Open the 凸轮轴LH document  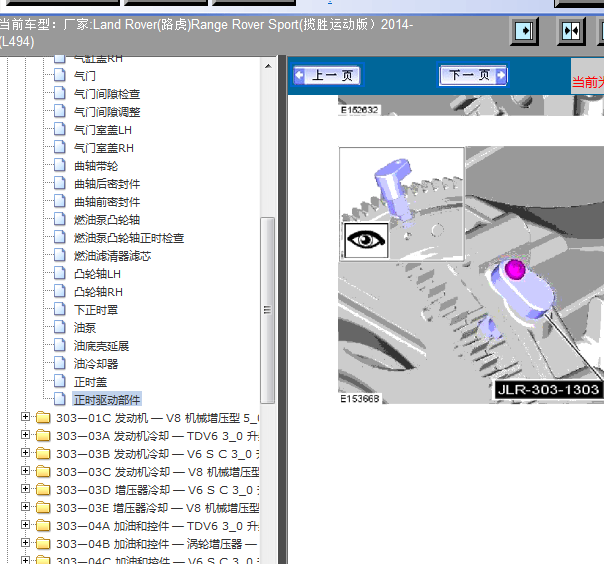97,274
